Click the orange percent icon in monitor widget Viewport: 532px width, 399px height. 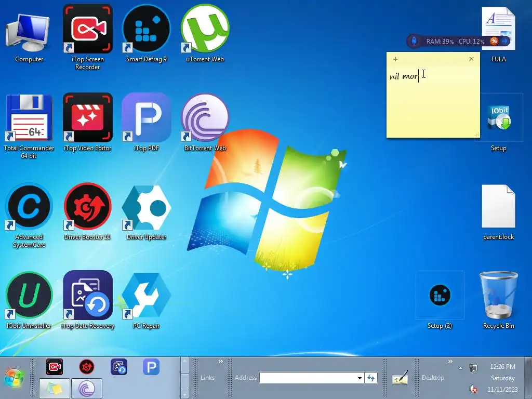point(494,41)
